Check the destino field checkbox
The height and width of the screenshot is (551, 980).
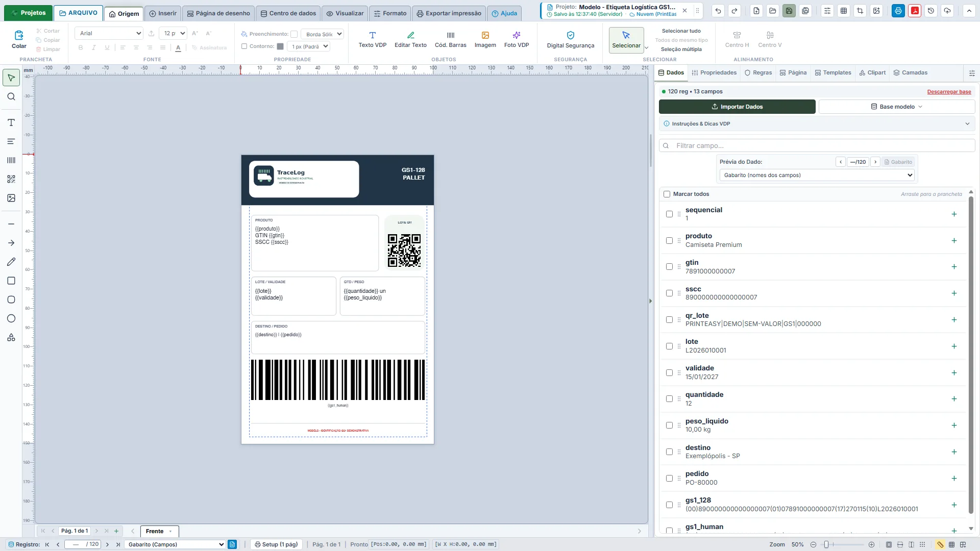tap(669, 452)
